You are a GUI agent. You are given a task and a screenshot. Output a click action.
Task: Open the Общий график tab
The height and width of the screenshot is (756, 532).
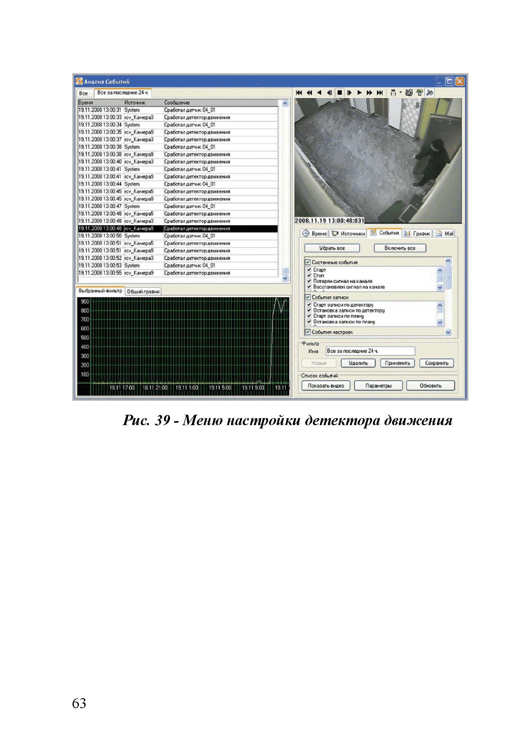click(143, 292)
